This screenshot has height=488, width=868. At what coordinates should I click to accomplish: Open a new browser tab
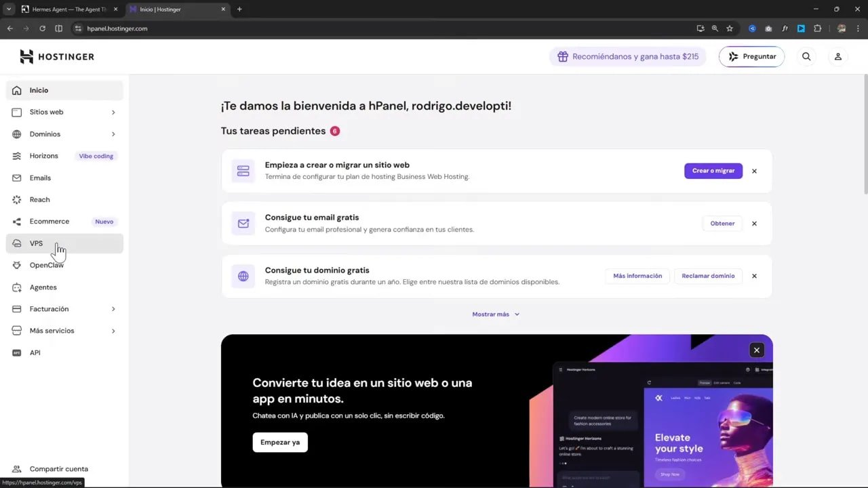(239, 9)
